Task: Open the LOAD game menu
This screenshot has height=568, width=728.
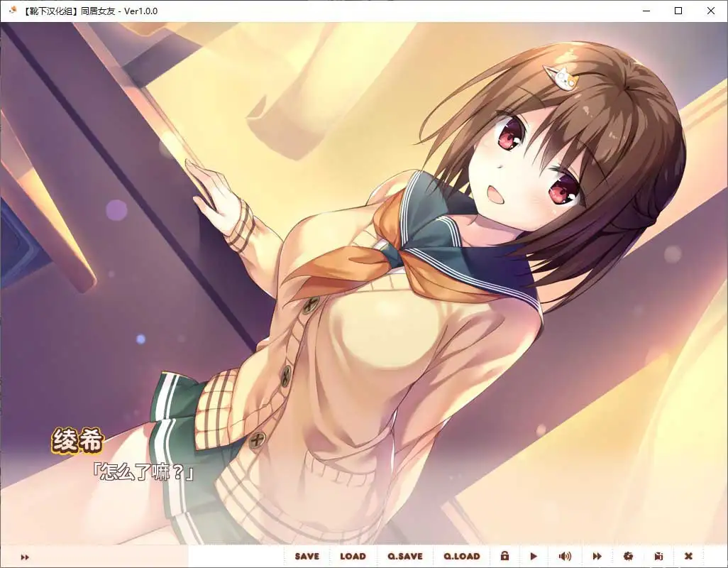Action: [x=353, y=556]
